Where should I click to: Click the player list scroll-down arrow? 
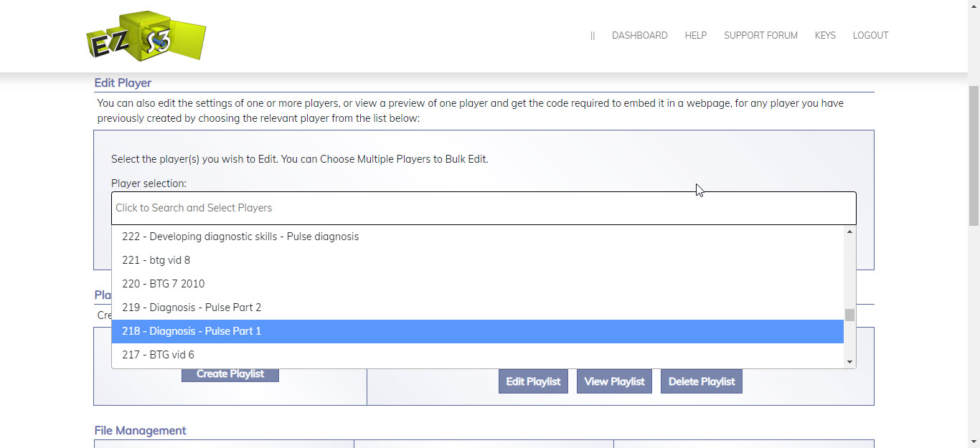[x=850, y=362]
